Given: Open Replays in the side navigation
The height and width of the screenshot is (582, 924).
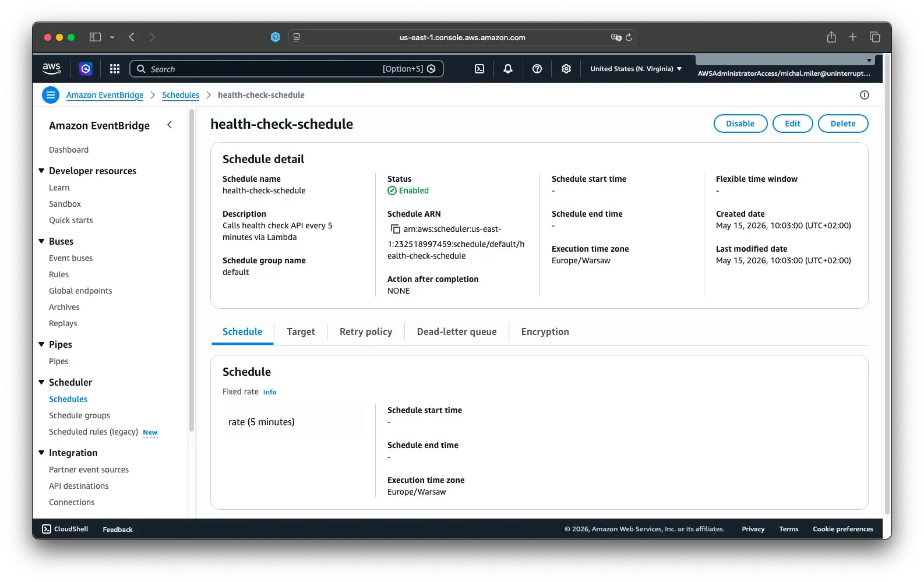Looking at the screenshot, I should click(x=63, y=323).
